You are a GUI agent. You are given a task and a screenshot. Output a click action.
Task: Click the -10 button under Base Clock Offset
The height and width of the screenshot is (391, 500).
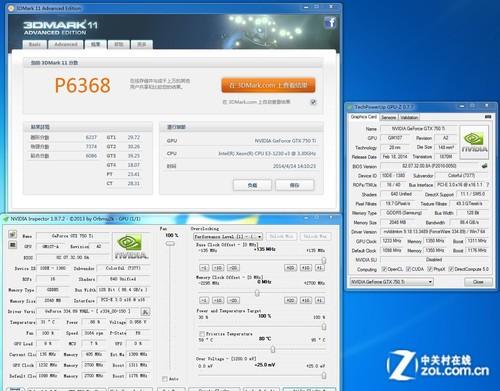pos(218,268)
